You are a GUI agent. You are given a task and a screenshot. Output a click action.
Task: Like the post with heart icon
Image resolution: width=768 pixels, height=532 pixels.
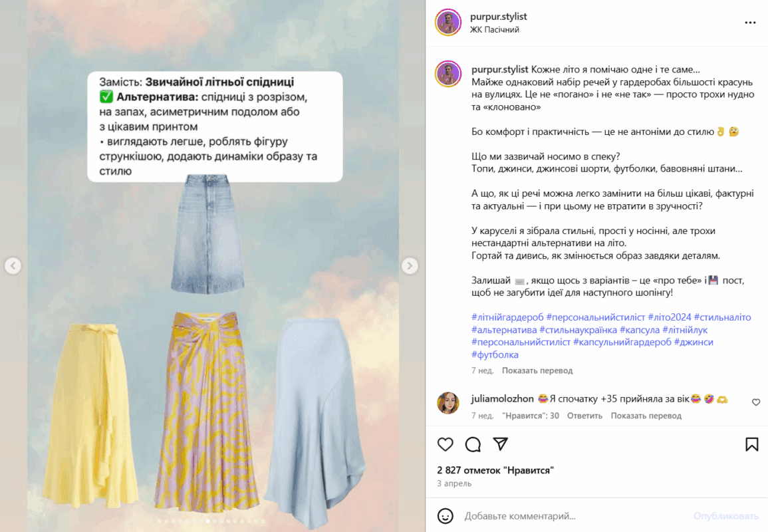(x=445, y=444)
